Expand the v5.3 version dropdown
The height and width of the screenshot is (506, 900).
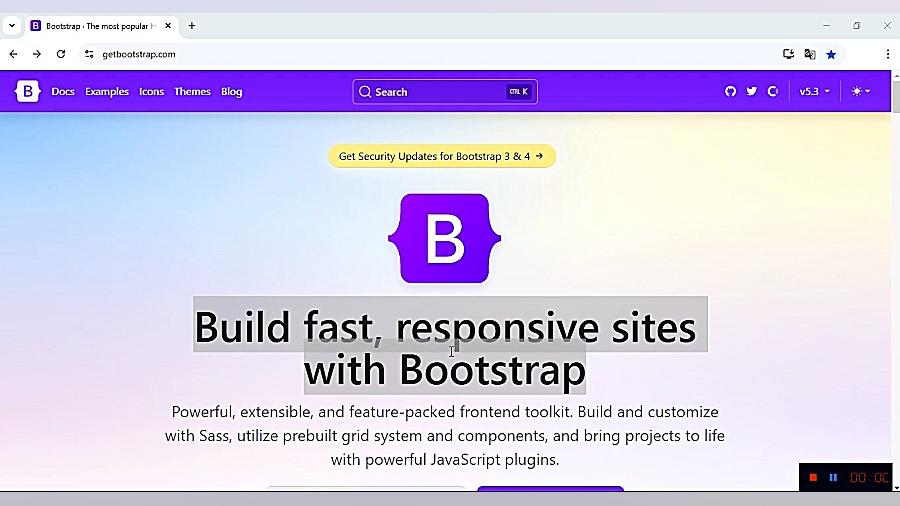point(814,91)
